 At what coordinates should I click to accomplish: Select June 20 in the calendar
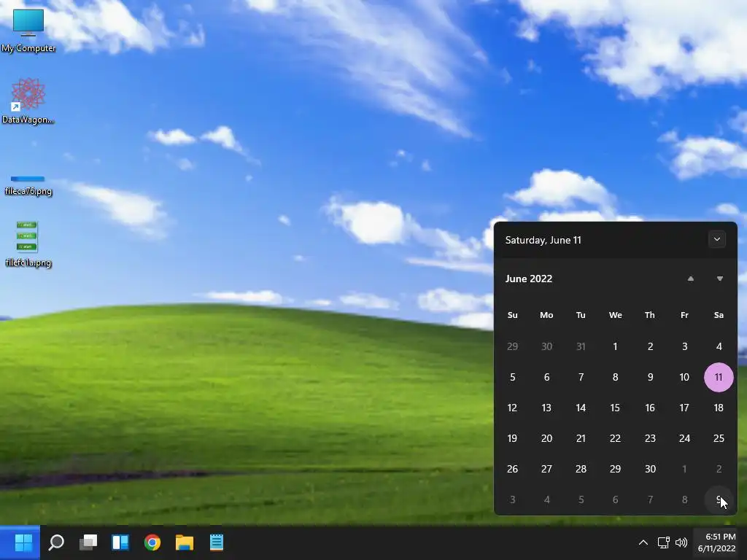pos(546,438)
